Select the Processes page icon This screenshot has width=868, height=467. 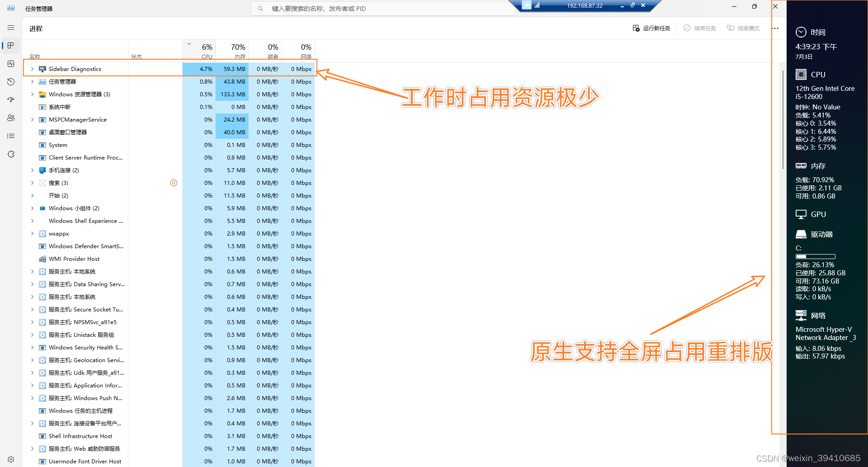click(11, 46)
